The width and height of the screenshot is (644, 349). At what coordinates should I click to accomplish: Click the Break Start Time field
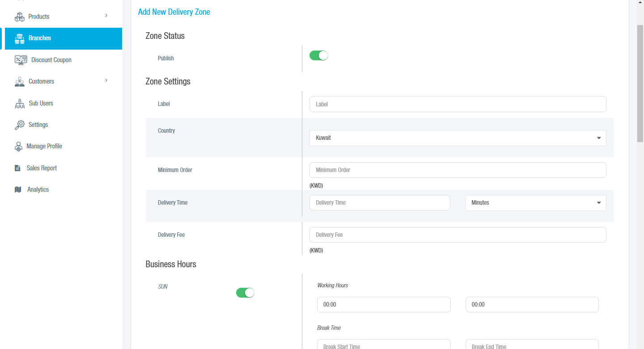point(384,345)
